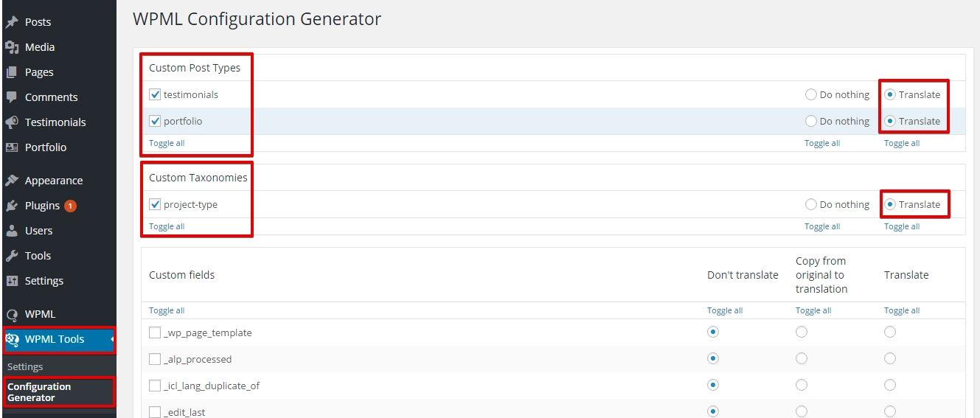The width and height of the screenshot is (980, 418).
Task: Uncheck the testimonials post type checkbox
Action: [x=155, y=94]
